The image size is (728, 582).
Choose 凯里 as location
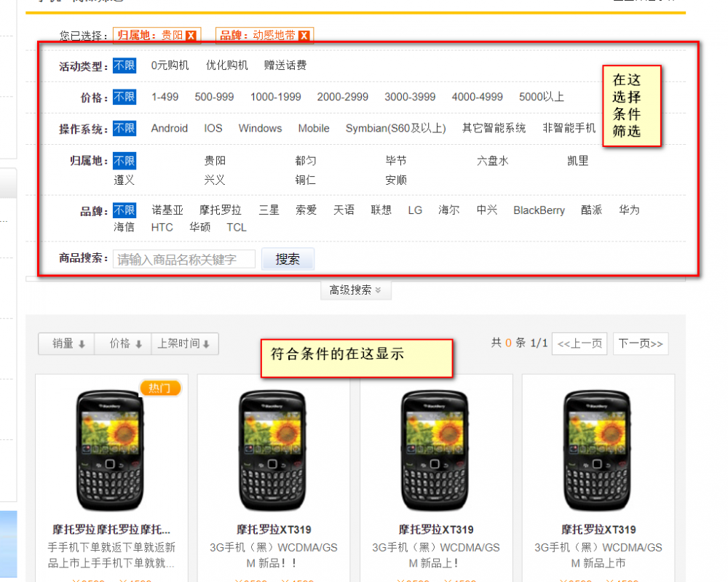pyautogui.click(x=578, y=161)
